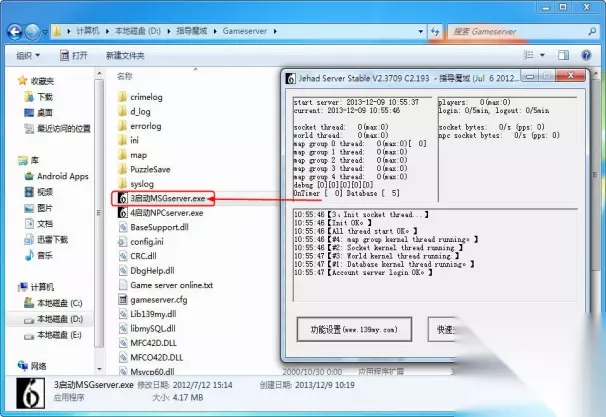Expand the address bar history dropdown

click(420, 32)
